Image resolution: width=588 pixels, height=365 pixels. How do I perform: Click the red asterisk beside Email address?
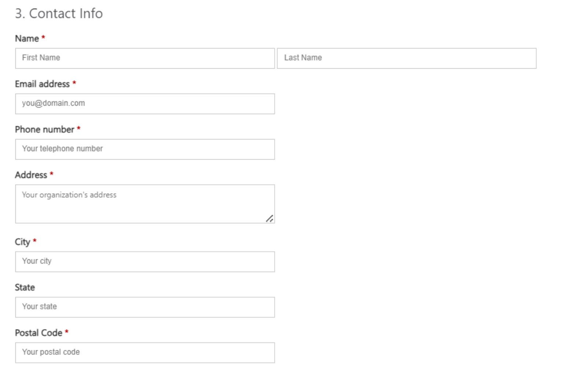click(74, 83)
